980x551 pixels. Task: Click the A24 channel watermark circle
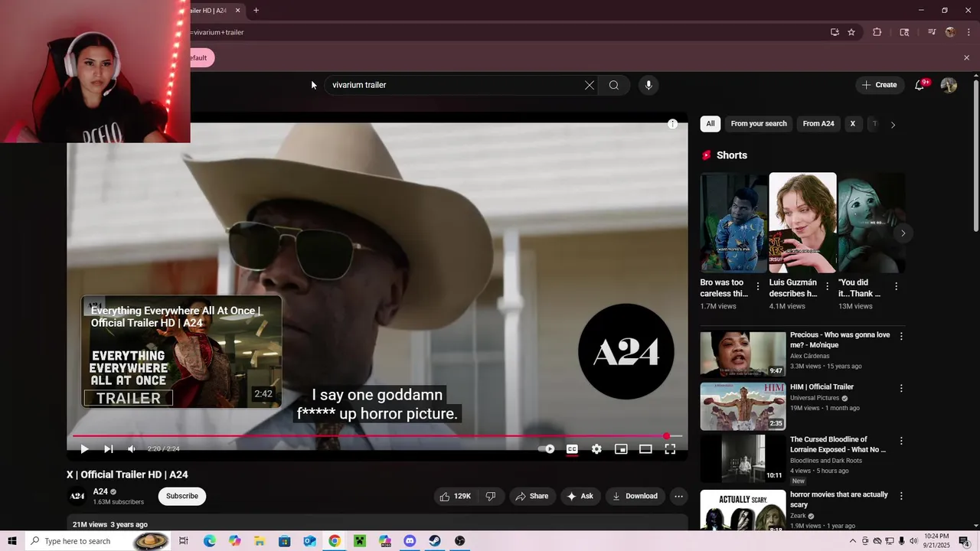(626, 352)
